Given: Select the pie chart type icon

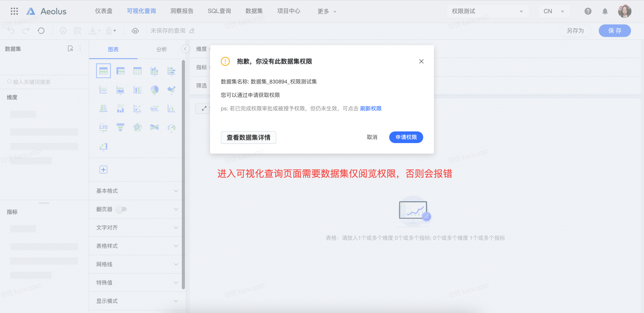Looking at the screenshot, I should tap(154, 89).
